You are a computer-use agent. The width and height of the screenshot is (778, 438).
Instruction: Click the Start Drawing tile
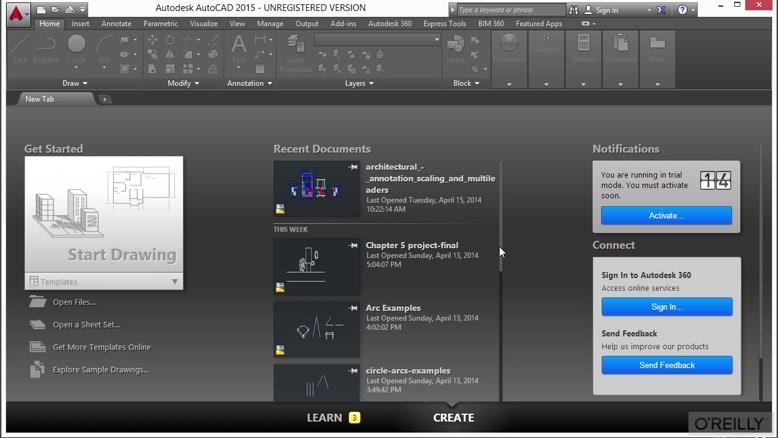click(x=104, y=214)
